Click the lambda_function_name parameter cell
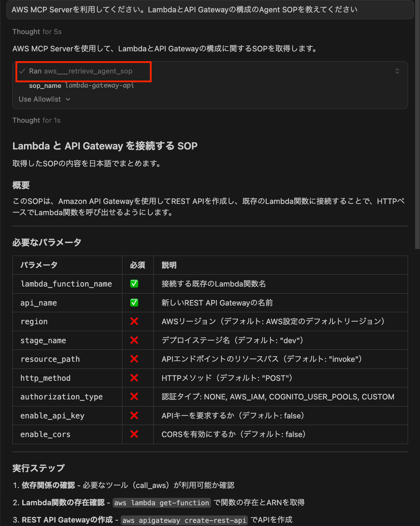420x526 pixels. tap(66, 284)
